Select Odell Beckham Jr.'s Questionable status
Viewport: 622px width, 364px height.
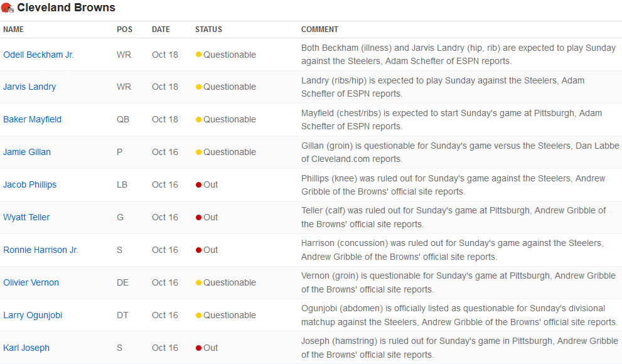click(226, 55)
